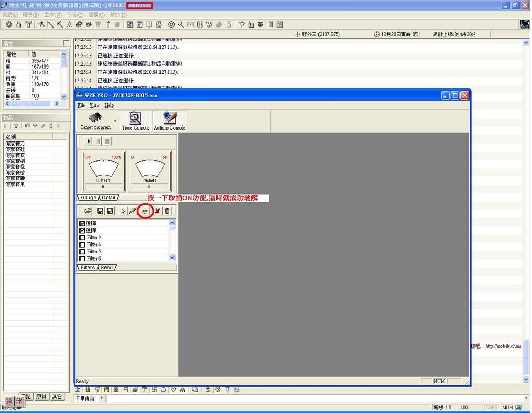
Task: Click the first save disk icon in filter toolbar
Action: (x=100, y=211)
